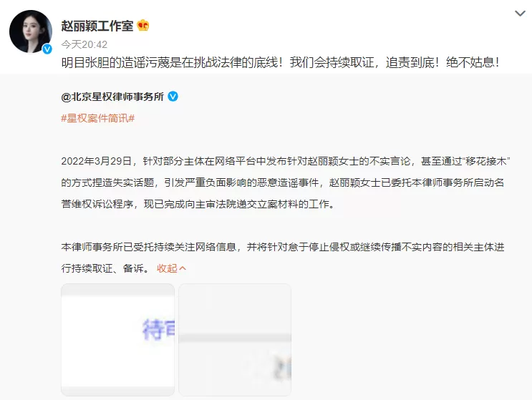Click the line 营维权诉讼程序 about filing materials
This screenshot has height=400, width=532.
tap(198, 204)
